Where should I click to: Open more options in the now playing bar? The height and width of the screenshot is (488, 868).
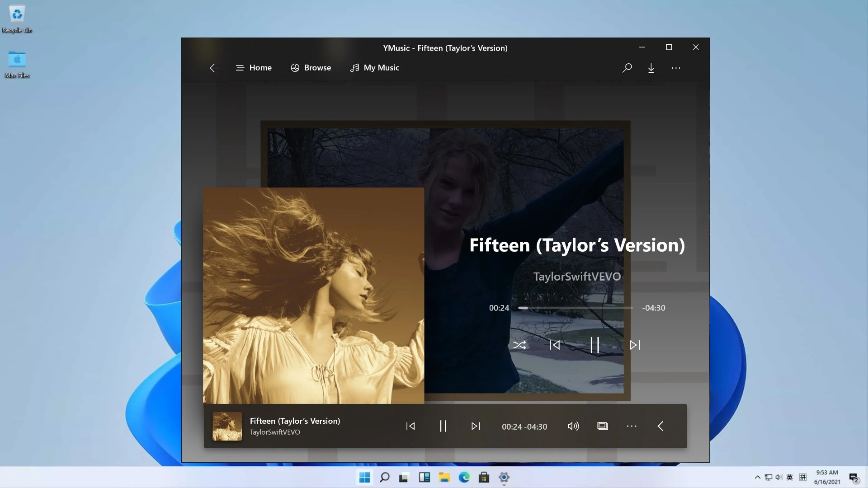(x=632, y=426)
